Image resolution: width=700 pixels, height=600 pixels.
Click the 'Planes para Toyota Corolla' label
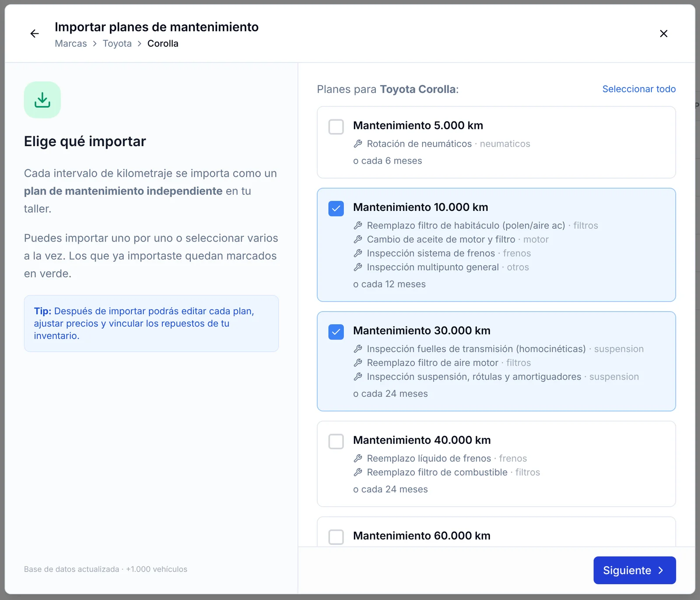point(388,89)
